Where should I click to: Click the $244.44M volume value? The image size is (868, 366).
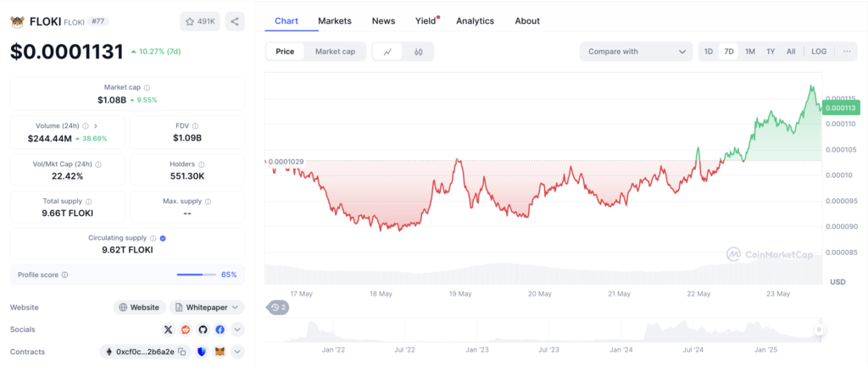[50, 138]
